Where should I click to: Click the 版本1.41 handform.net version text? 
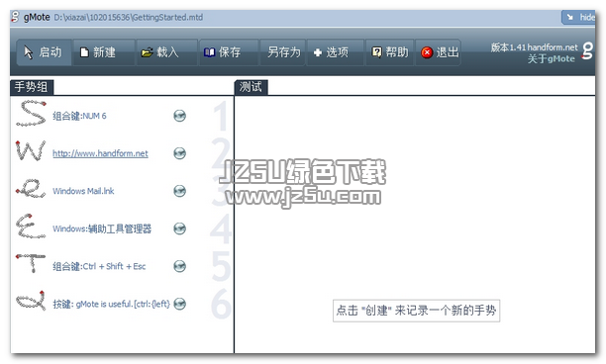pos(534,47)
